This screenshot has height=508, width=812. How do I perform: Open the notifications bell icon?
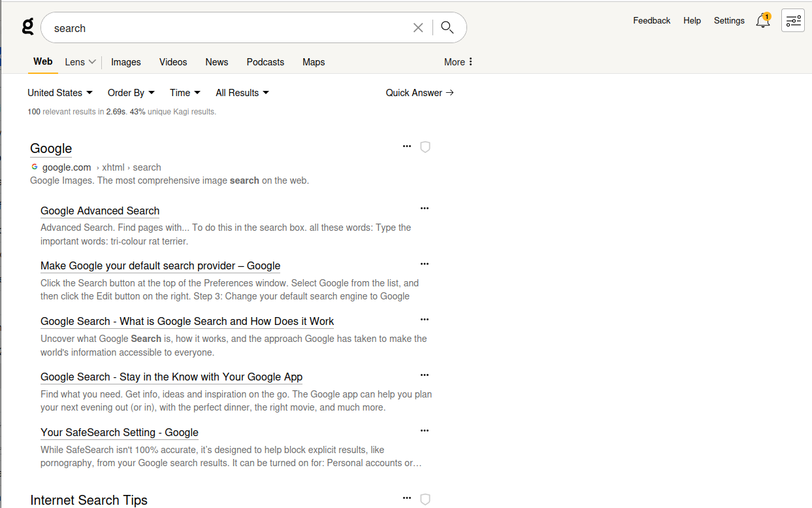click(x=763, y=21)
